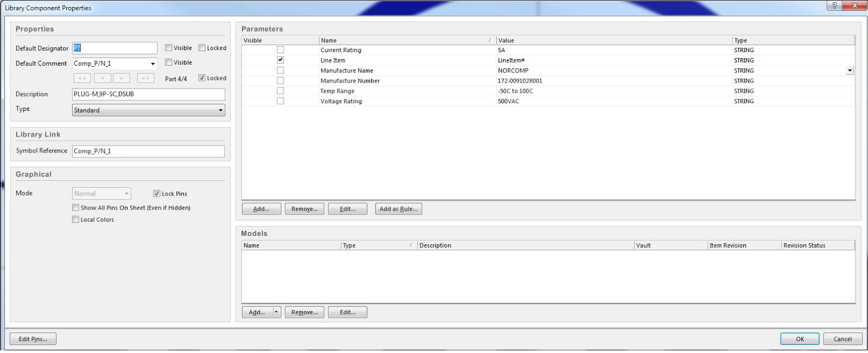
Task: Toggle Visible checkbox for Default Designator
Action: click(169, 48)
